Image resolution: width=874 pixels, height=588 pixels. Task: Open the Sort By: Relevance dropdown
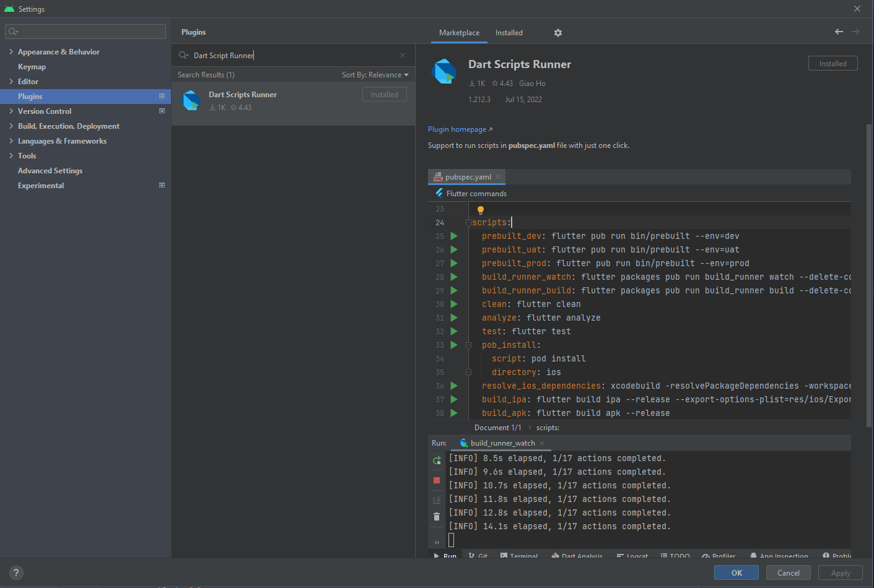pos(375,75)
